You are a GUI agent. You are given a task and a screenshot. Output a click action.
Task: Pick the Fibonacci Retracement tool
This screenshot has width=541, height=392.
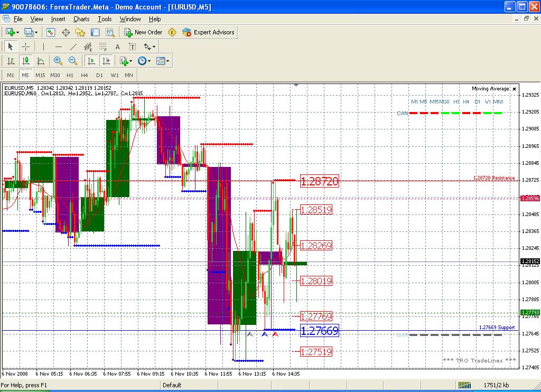[x=102, y=46]
